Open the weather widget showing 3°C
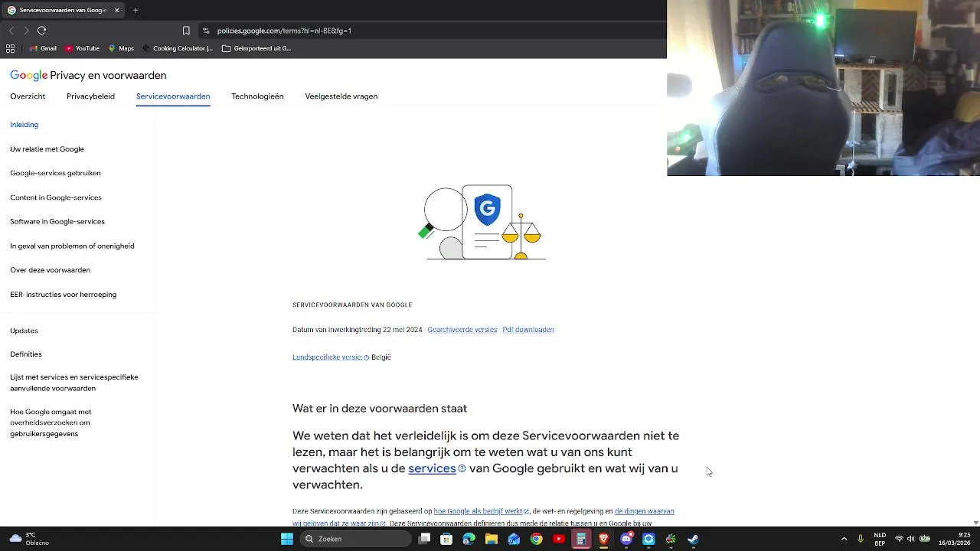This screenshot has height=551, width=980. [29, 539]
